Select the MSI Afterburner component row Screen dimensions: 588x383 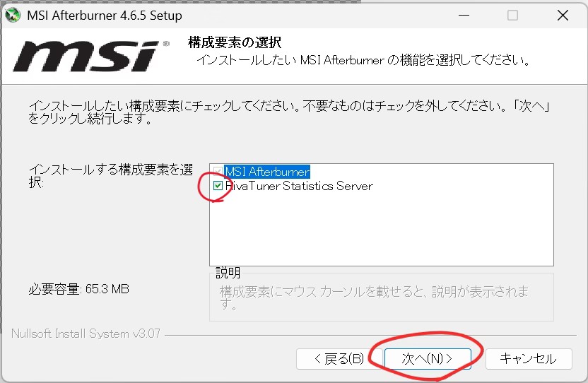click(x=267, y=172)
